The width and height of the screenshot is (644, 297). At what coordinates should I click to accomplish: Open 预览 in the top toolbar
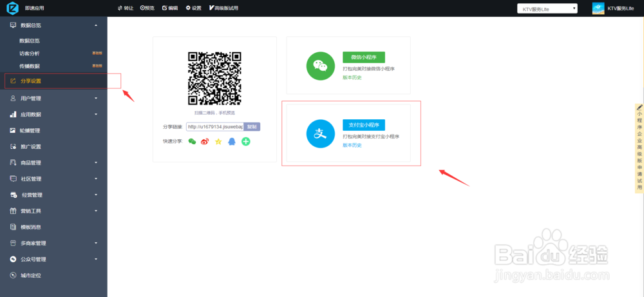147,8
